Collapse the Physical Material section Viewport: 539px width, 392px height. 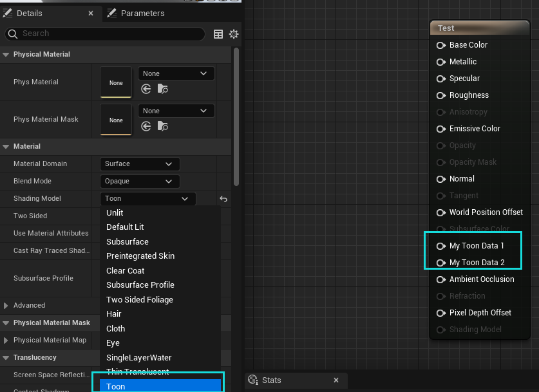pyautogui.click(x=6, y=55)
